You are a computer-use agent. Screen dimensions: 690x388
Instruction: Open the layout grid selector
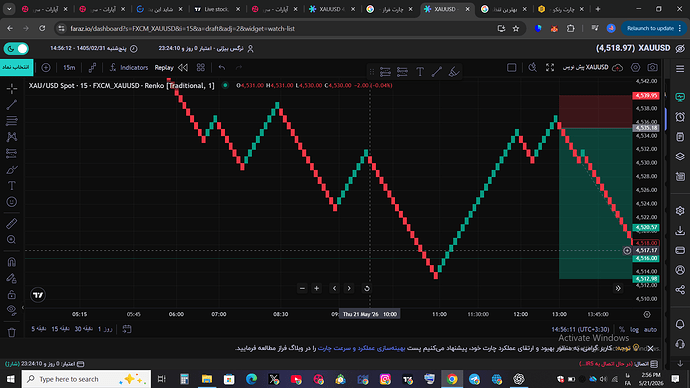201,68
